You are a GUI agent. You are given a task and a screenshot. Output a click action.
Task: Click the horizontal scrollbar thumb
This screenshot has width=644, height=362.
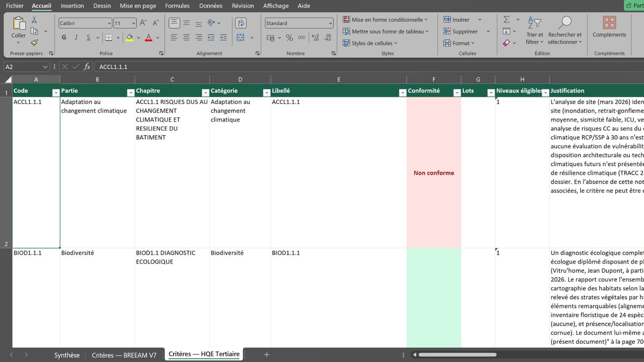click(458, 355)
